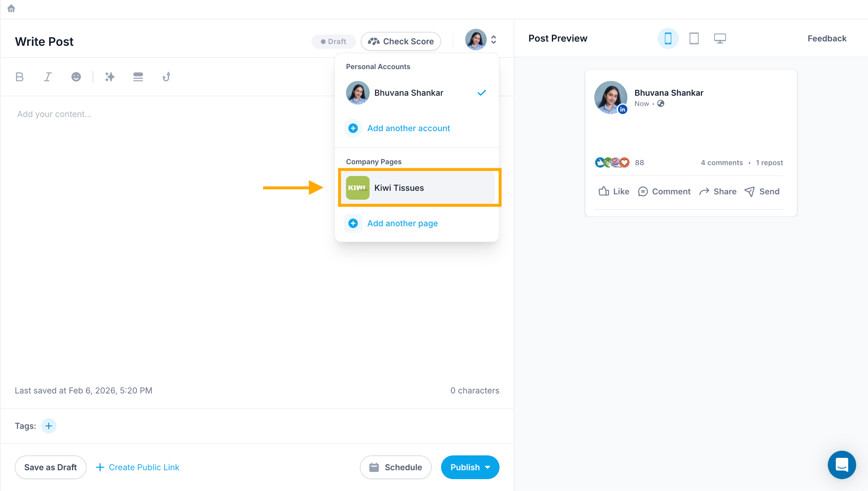Click the 4 comments count

pyautogui.click(x=722, y=163)
